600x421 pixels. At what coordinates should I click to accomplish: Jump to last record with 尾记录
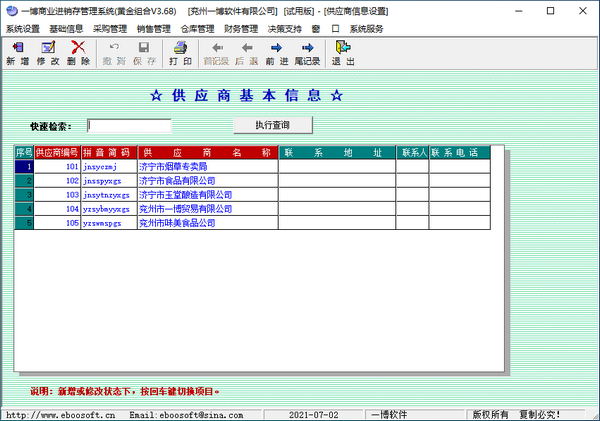pos(308,53)
